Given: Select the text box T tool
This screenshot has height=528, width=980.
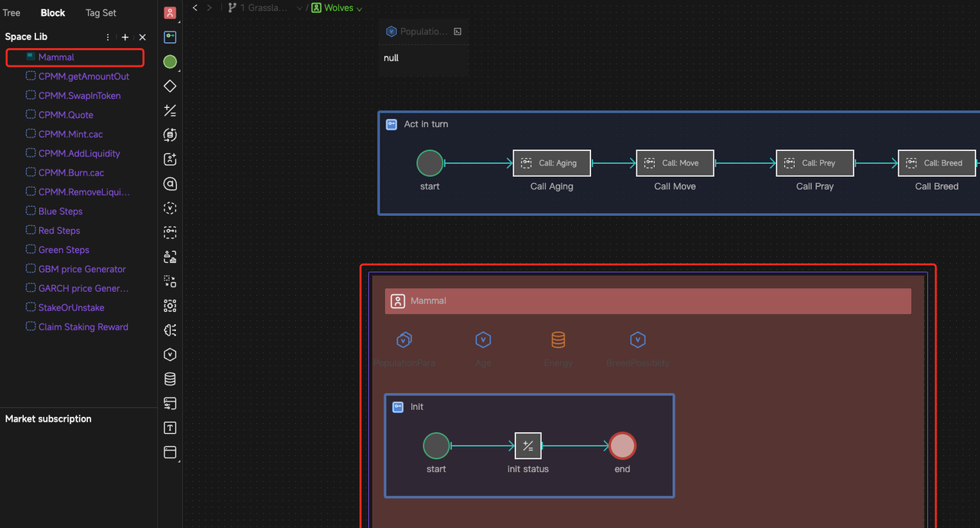Looking at the screenshot, I should (170, 428).
